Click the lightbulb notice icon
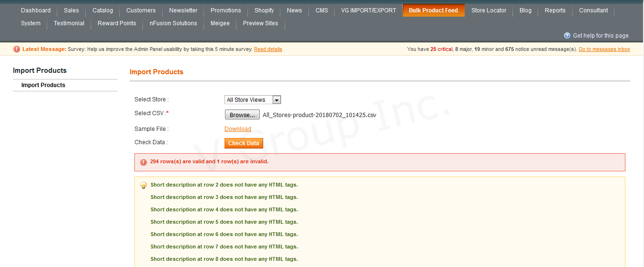Screen dimensions: 644x267 click(143, 186)
